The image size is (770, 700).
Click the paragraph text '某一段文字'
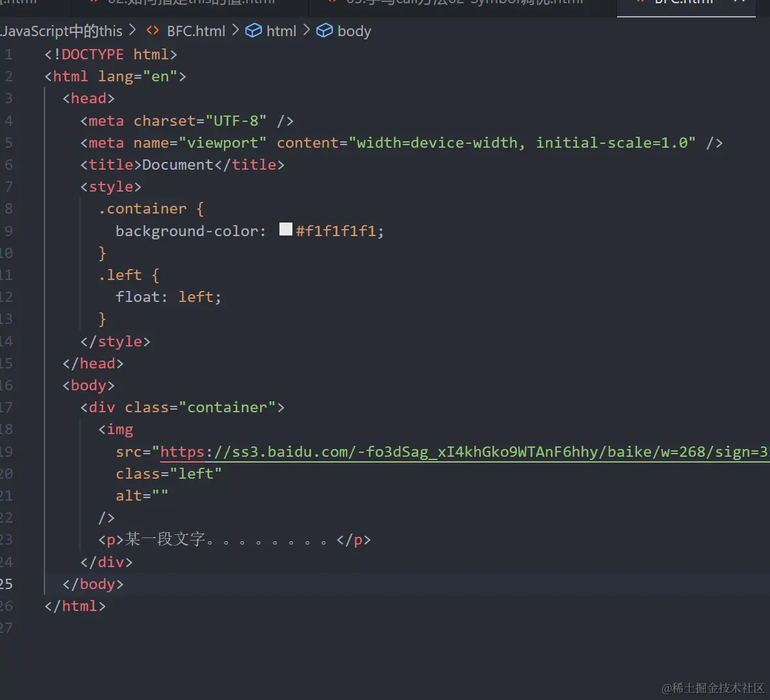click(x=165, y=539)
